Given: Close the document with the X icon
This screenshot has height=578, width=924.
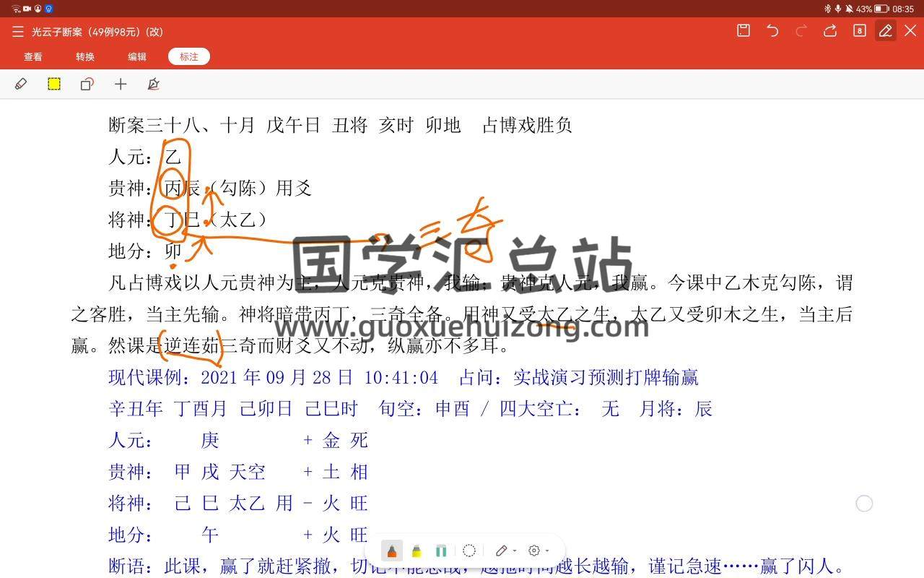Looking at the screenshot, I should [x=910, y=30].
